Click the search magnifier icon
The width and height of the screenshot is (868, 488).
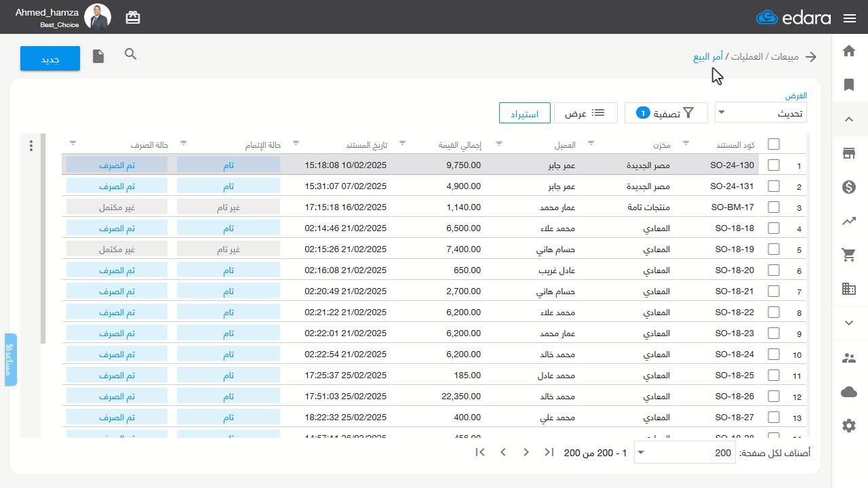coord(131,54)
